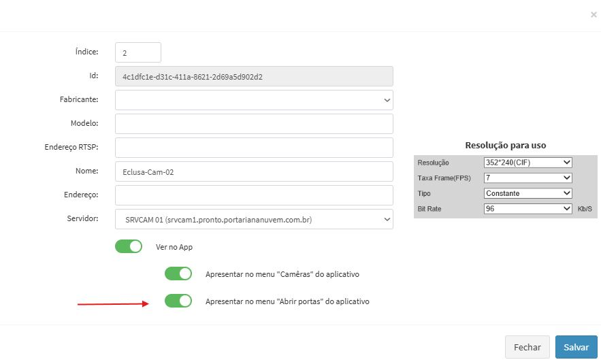Click the Índice number field
Screen dimensions: 601x364
[x=138, y=52]
